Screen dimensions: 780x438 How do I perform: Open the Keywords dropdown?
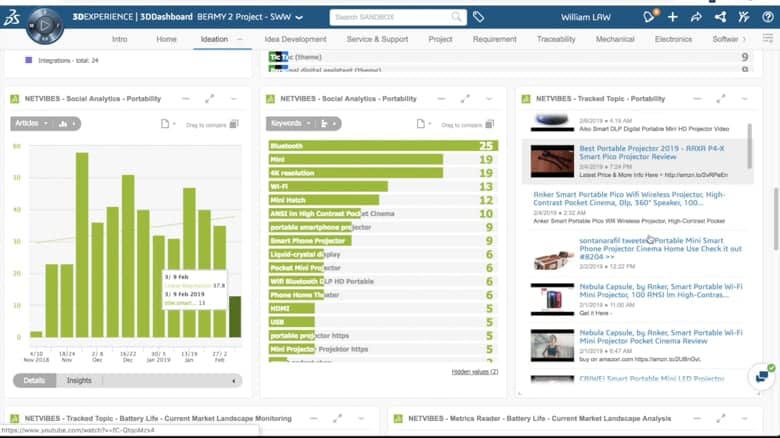290,123
